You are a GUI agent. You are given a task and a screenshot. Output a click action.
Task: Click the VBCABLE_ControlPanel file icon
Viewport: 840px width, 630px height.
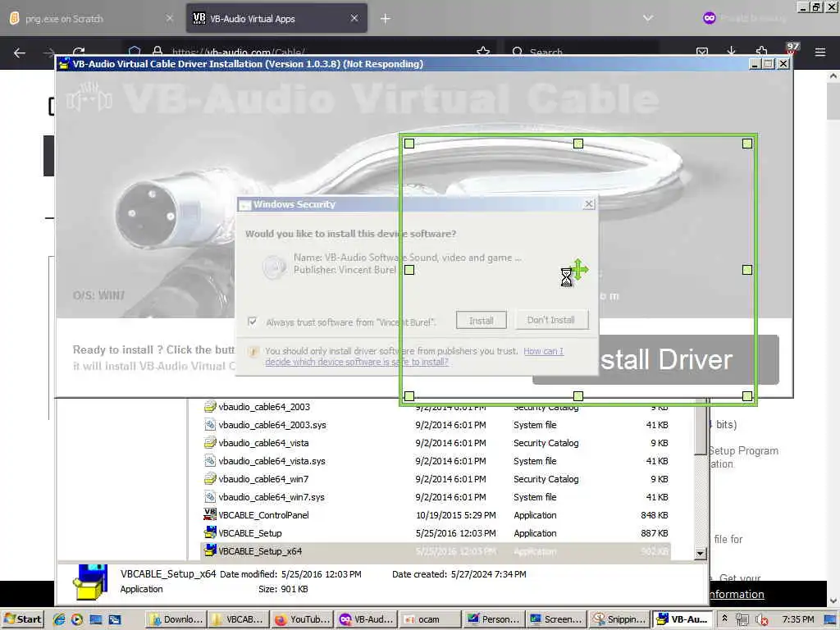(x=209, y=514)
